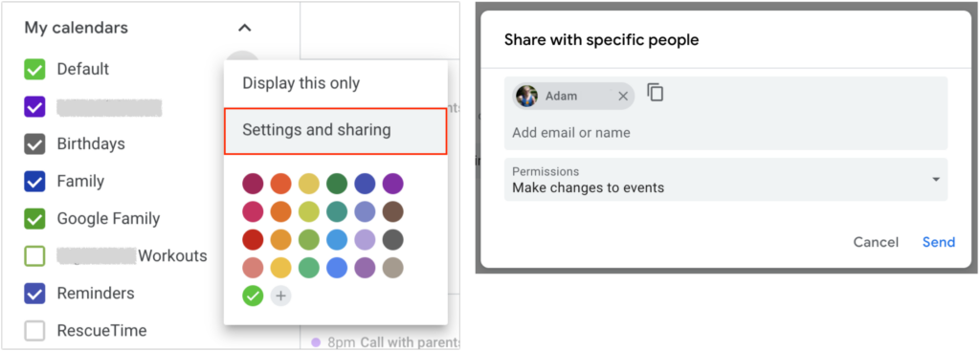Click Adam's profile avatar picture

pyautogui.click(x=527, y=97)
